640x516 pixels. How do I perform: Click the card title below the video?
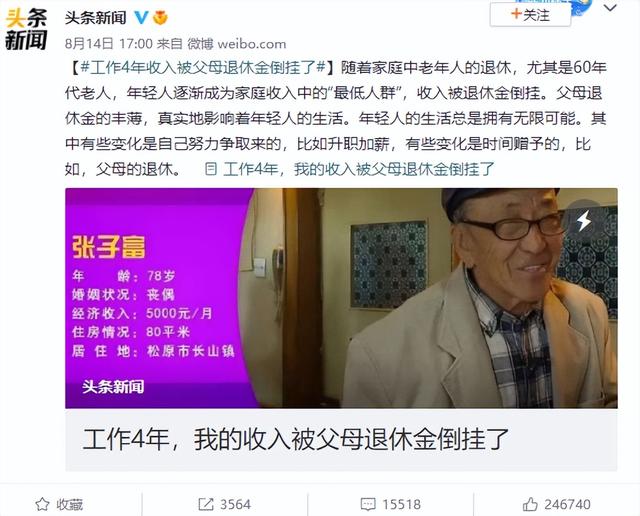click(296, 440)
